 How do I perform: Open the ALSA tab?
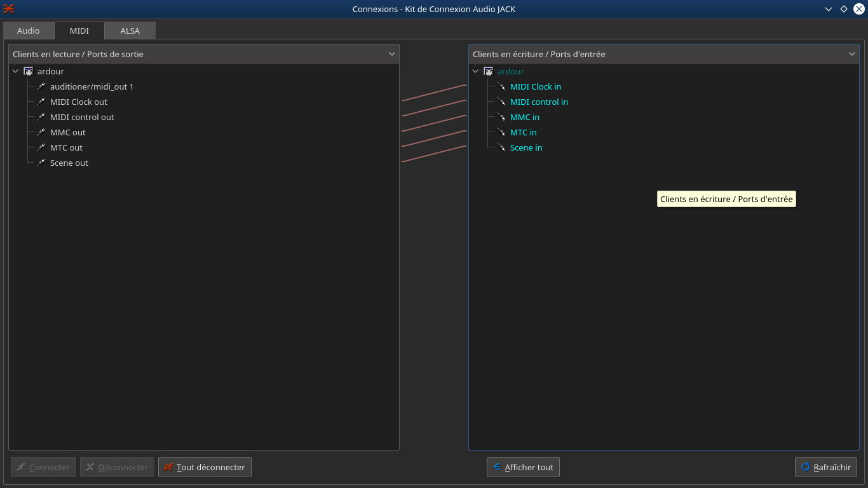click(130, 30)
